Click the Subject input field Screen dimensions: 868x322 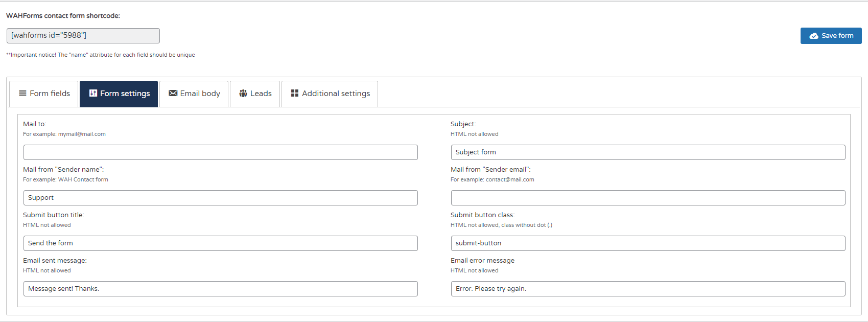pyautogui.click(x=648, y=152)
